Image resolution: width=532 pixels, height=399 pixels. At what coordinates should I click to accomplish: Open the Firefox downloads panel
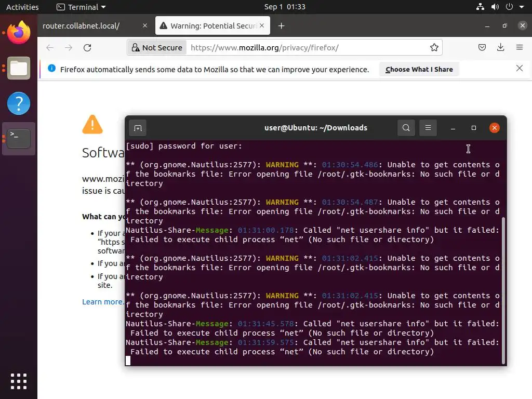500,47
